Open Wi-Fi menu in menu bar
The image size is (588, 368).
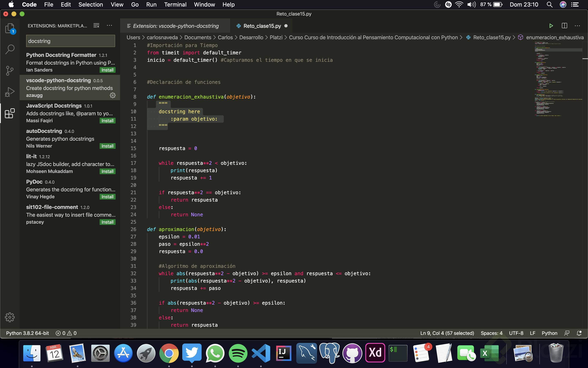(x=459, y=5)
